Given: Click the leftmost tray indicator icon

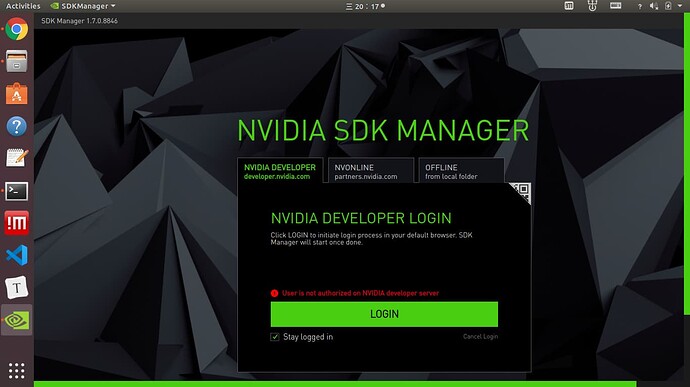Looking at the screenshot, I should point(569,6).
